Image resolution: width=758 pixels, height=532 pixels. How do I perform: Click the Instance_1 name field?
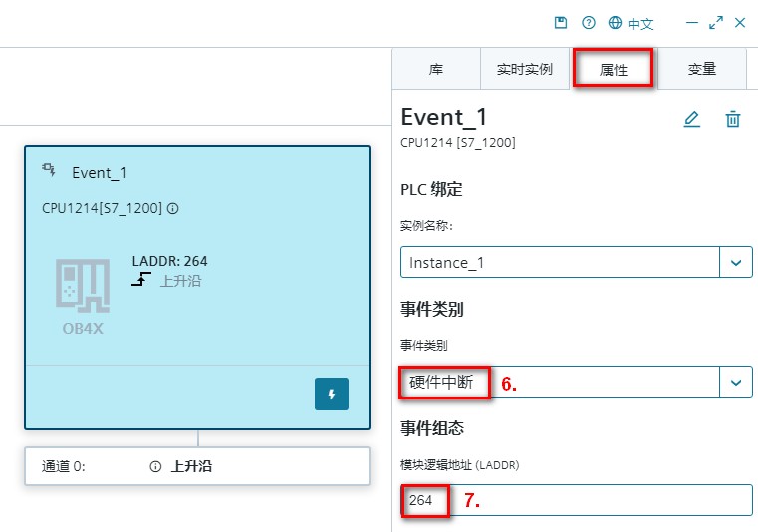(x=561, y=263)
